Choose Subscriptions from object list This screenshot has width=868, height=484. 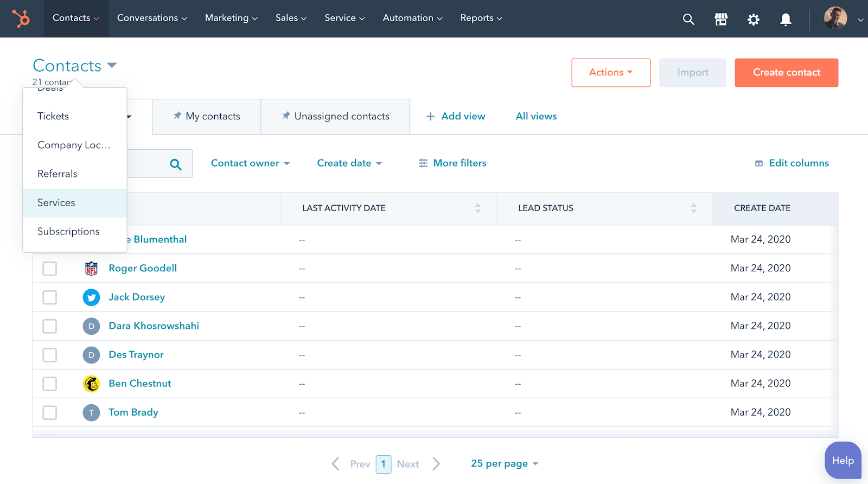75,232
